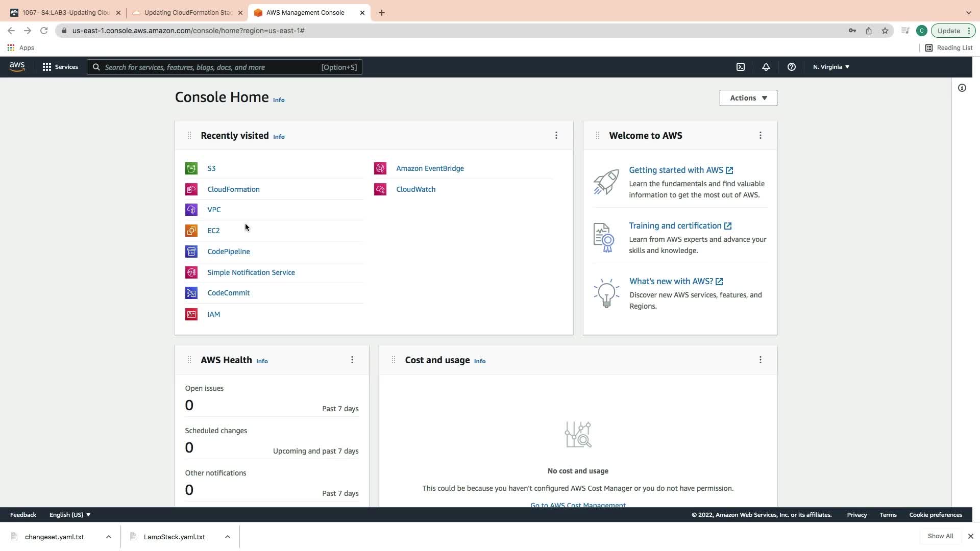The height and width of the screenshot is (551, 980).
Task: Open Getting started with AWS link
Action: tap(676, 170)
